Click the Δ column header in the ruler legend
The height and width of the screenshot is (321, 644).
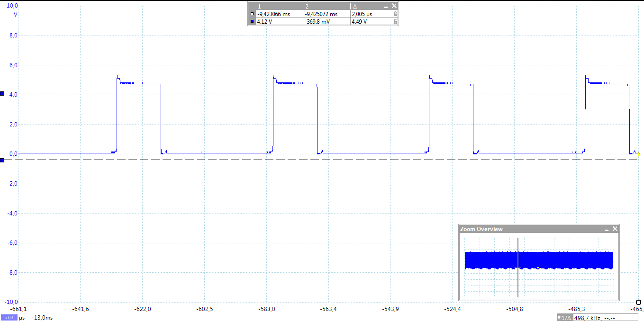355,6
